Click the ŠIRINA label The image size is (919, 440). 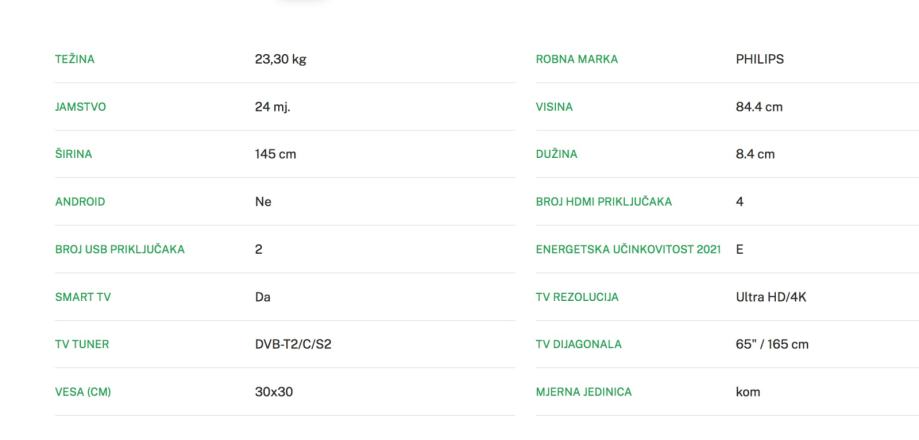tap(72, 154)
